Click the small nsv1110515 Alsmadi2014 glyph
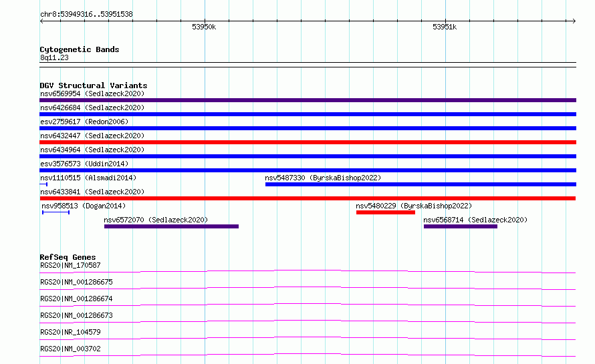The height and width of the screenshot is (364, 595). pos(43,184)
